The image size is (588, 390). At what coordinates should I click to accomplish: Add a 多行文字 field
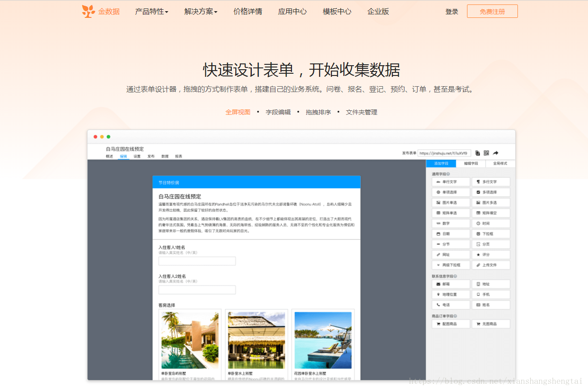[491, 182]
